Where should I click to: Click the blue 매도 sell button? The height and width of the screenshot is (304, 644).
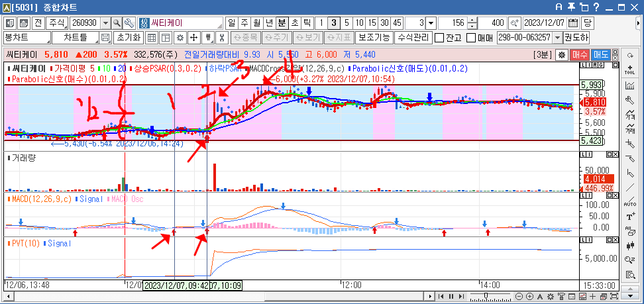point(602,54)
